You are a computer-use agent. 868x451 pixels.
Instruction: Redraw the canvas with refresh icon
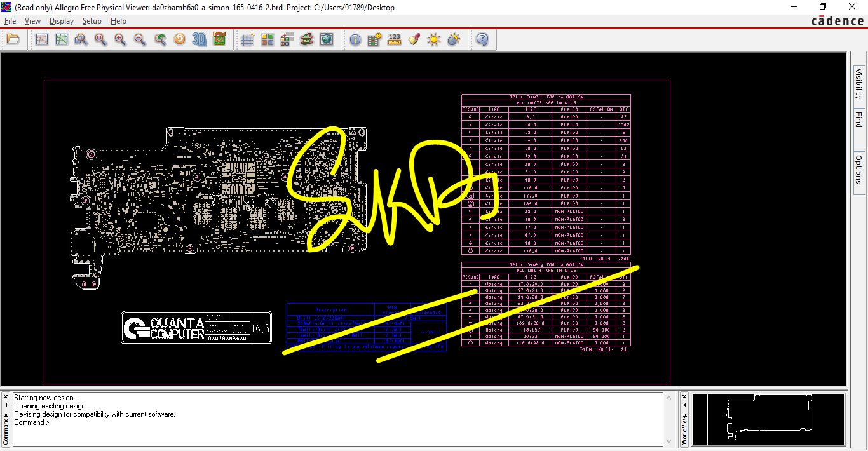click(x=180, y=39)
